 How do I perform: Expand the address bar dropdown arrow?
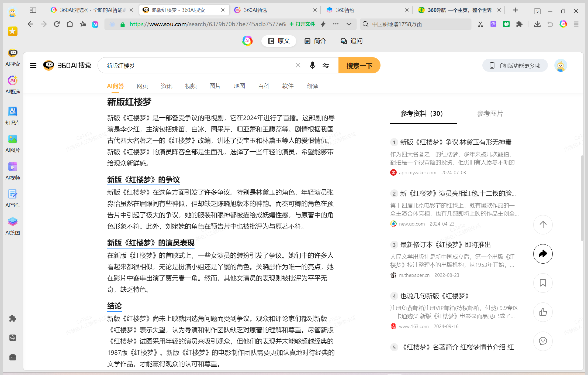pyautogui.click(x=349, y=24)
